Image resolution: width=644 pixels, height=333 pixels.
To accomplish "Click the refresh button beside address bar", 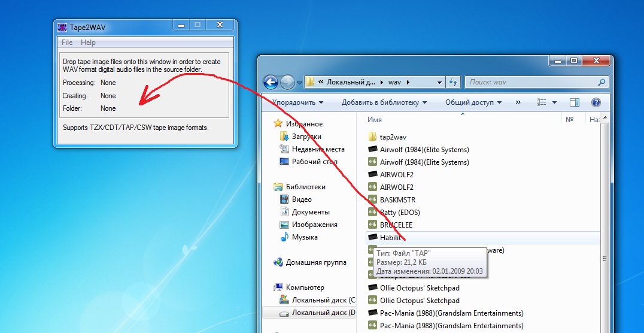I will tap(454, 82).
